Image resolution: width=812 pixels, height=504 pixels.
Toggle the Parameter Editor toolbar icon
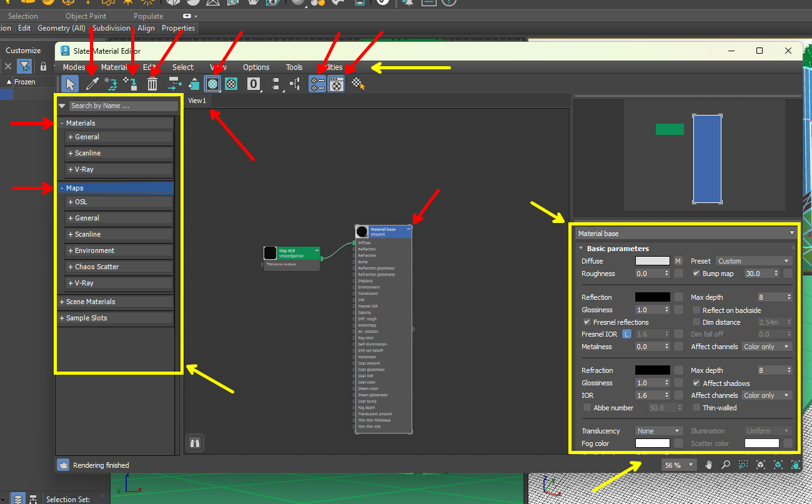tap(337, 84)
